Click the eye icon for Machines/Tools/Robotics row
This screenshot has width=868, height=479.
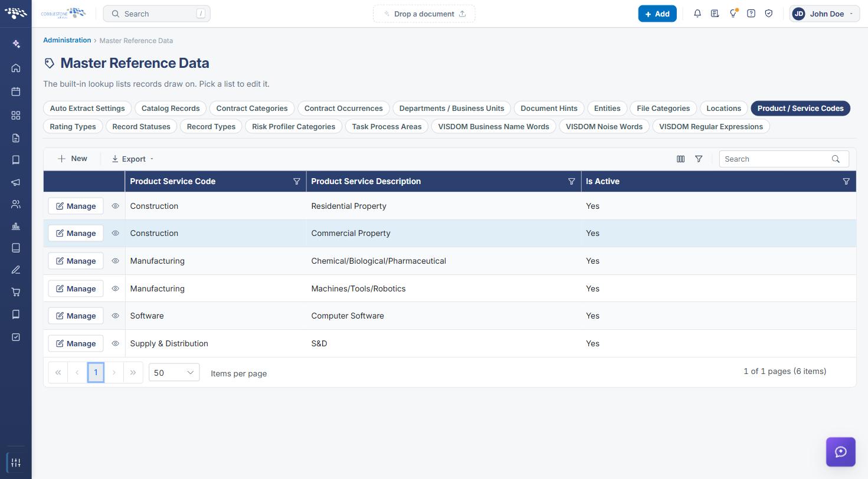pyautogui.click(x=116, y=288)
